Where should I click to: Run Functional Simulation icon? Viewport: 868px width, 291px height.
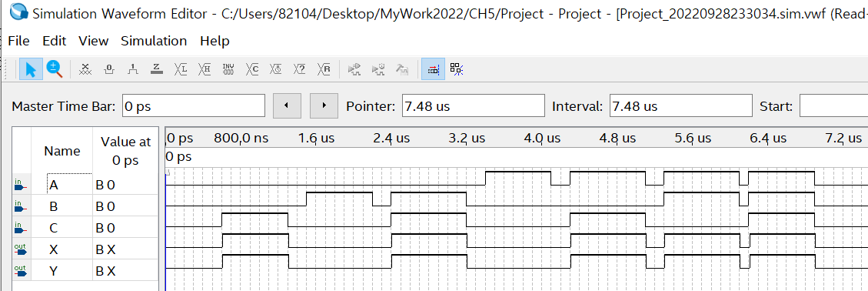354,69
